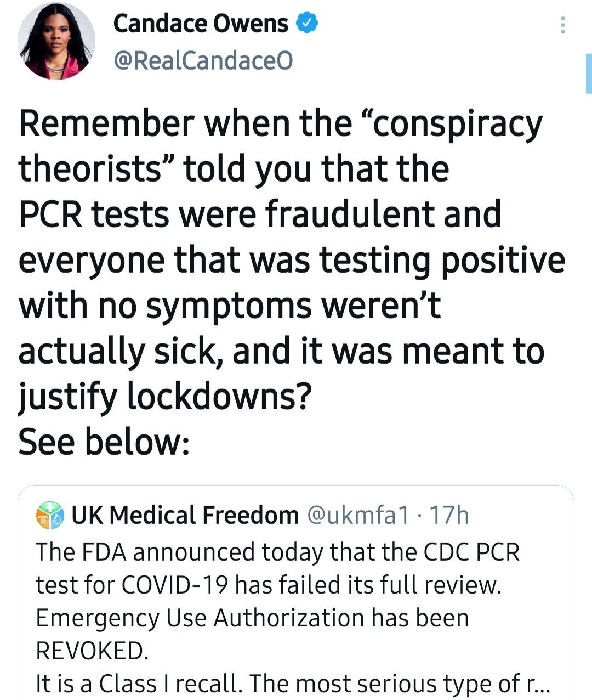Select 'COVID-19' in the quoted tweet
Screen dimensions: 592x700
[176, 585]
